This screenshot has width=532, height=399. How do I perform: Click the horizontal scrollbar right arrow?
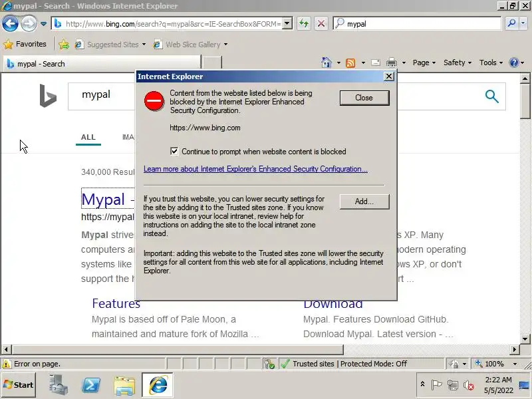click(x=515, y=349)
